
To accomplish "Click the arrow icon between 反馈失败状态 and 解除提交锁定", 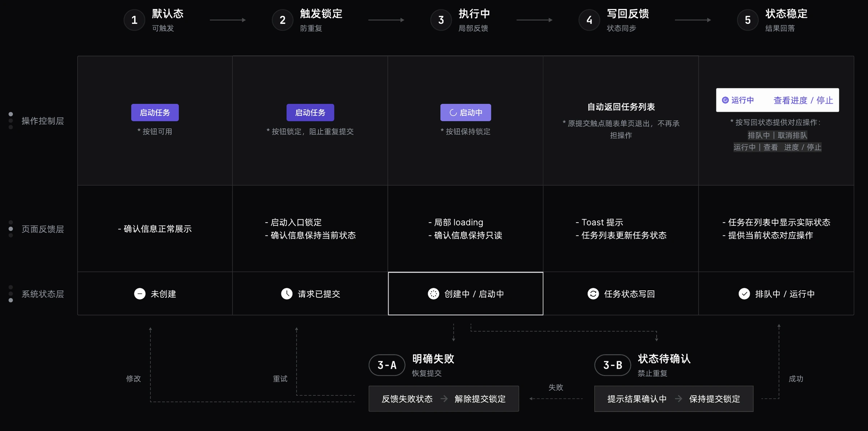I will coord(444,398).
